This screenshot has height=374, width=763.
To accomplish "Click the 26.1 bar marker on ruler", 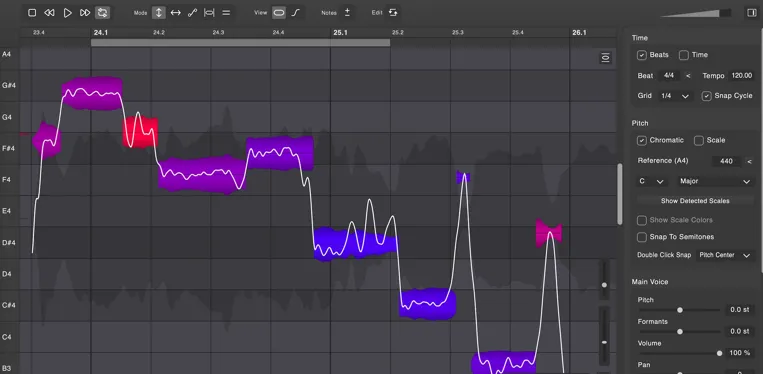I will click(579, 33).
